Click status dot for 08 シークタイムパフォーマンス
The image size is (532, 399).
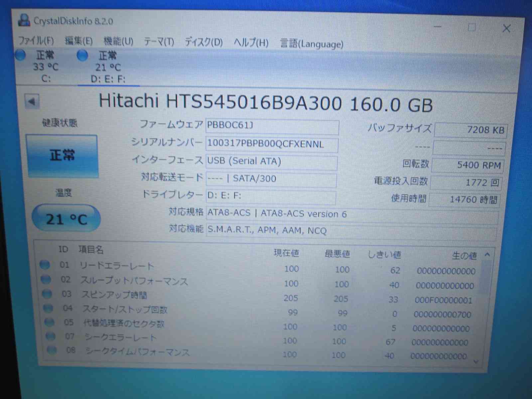[52, 350]
